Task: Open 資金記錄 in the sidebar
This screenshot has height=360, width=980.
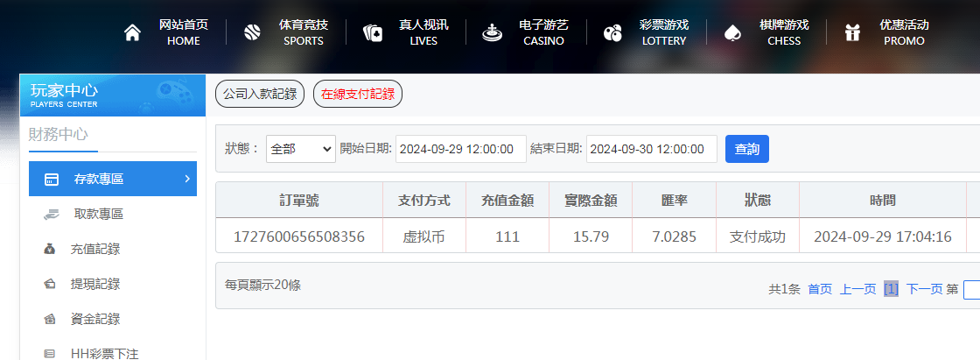Action: 94,319
